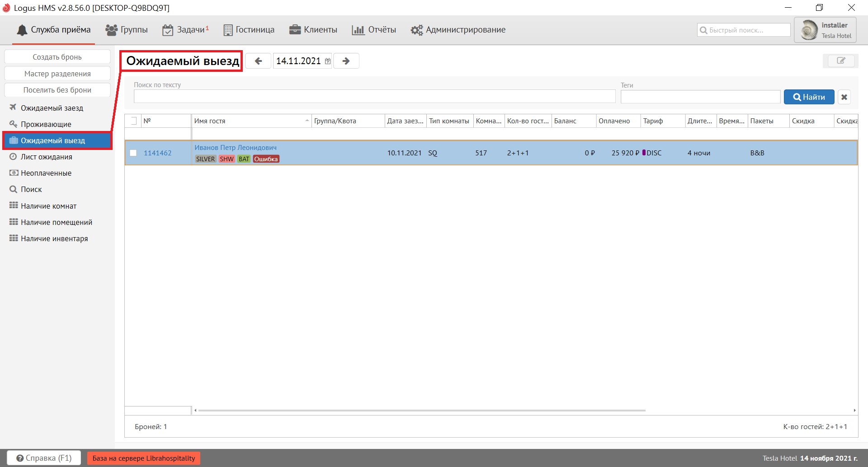The image size is (868, 467).
Task: Click the scroll right arrow of the table
Action: point(854,411)
